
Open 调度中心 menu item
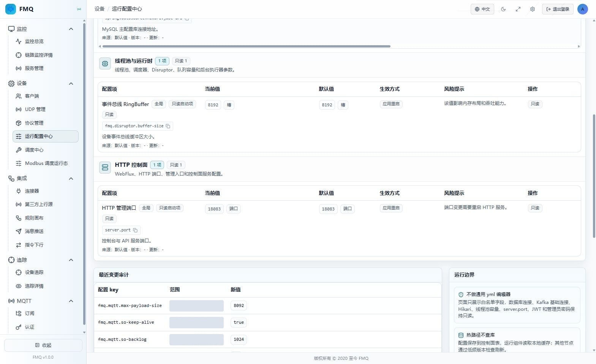(x=46, y=150)
